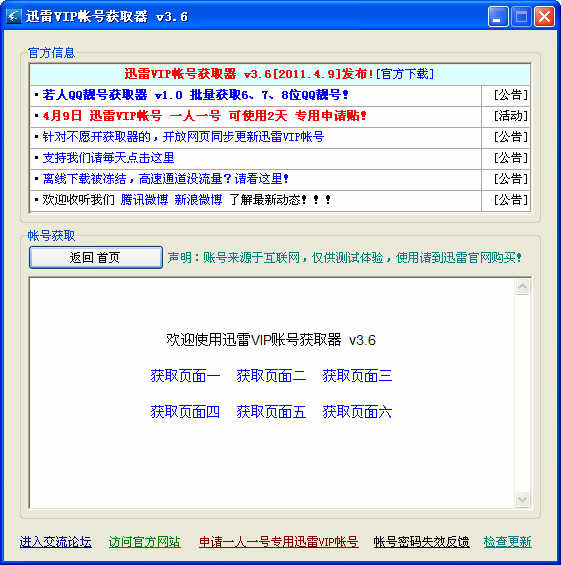Click the 检查更新 link
Screen dimensions: 561x565
(x=507, y=542)
